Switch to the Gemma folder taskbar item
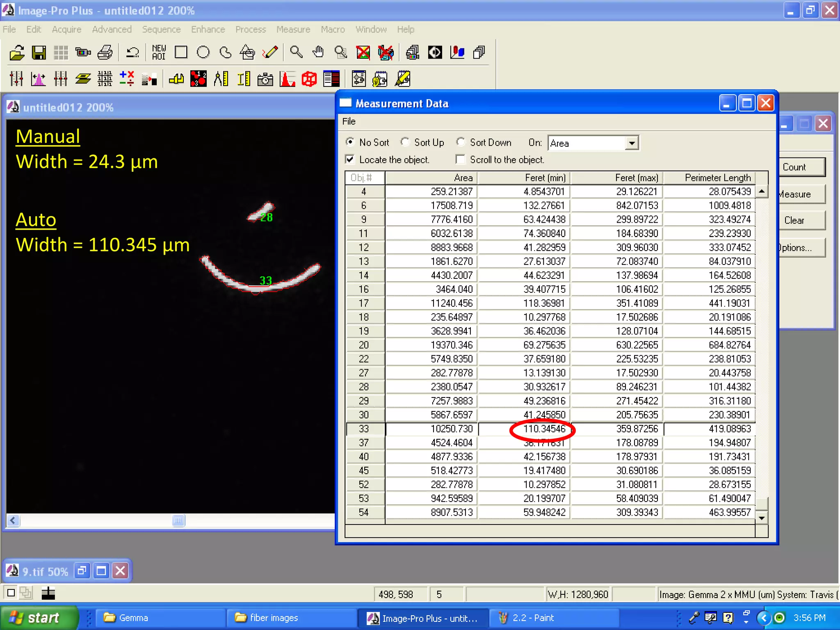Image resolution: width=840 pixels, height=630 pixels. [160, 618]
